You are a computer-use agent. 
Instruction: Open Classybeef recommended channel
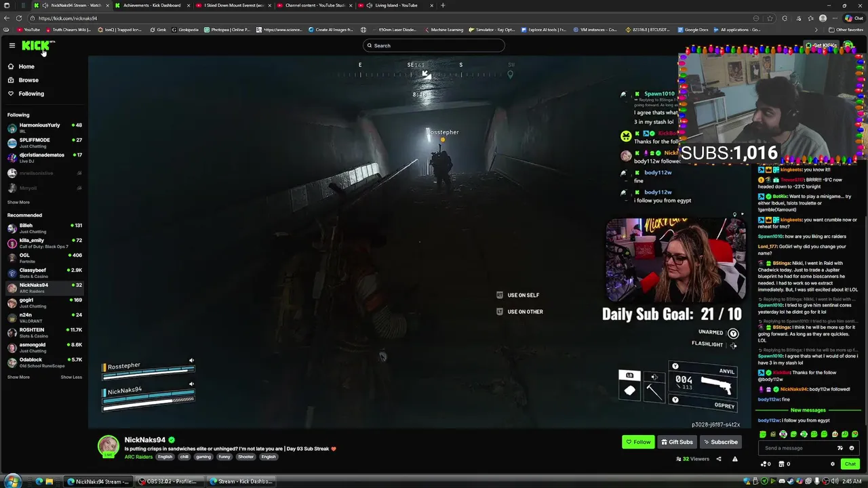pyautogui.click(x=44, y=272)
